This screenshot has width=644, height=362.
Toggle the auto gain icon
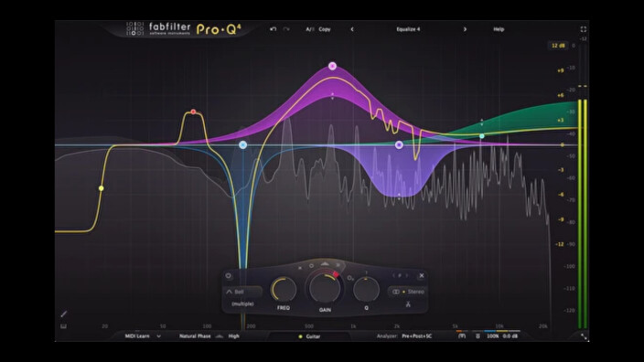click(478, 336)
